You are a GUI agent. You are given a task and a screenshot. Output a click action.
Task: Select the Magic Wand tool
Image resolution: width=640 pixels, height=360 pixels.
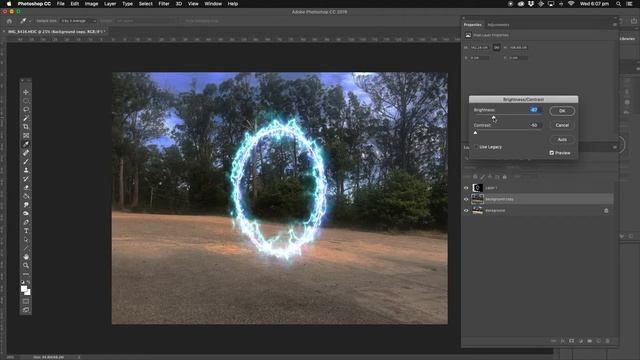click(26, 118)
